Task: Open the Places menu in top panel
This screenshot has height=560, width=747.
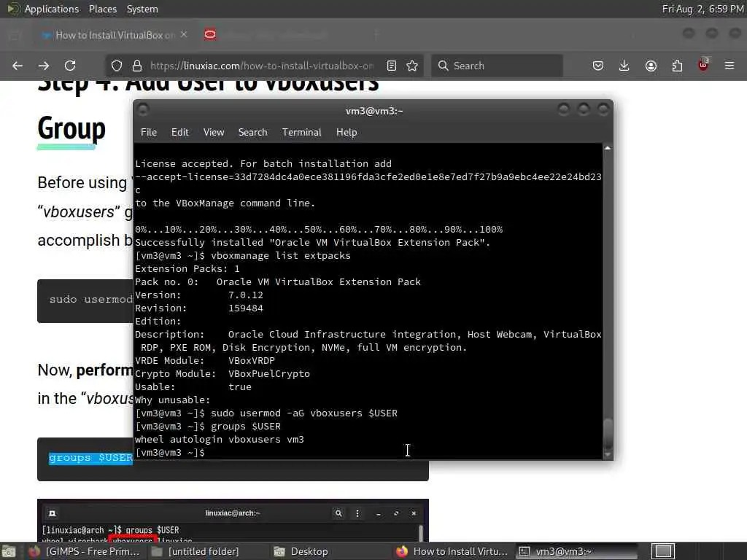Action: click(x=102, y=9)
